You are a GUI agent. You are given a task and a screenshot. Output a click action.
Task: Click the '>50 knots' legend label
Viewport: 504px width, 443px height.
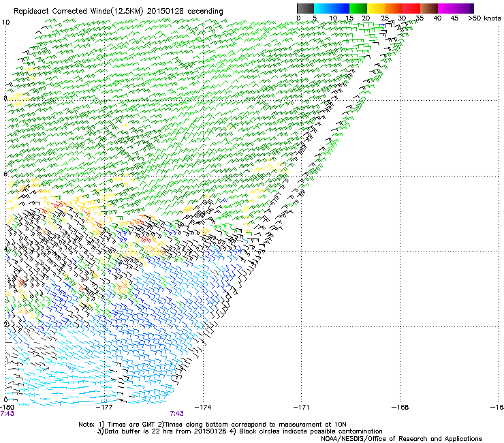[x=484, y=18]
